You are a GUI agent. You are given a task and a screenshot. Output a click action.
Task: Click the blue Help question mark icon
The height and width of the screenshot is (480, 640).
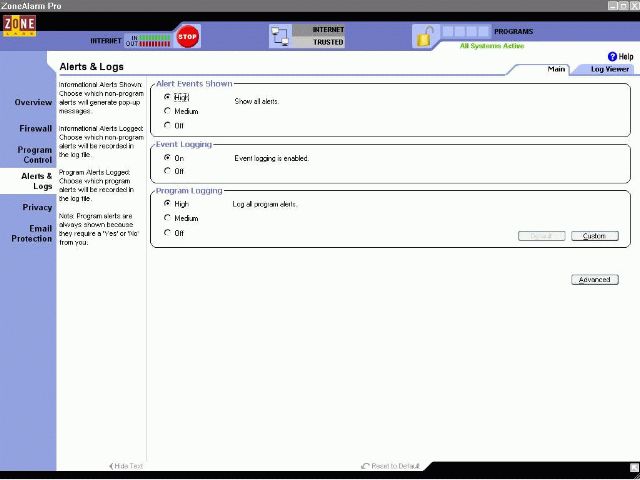(612, 57)
